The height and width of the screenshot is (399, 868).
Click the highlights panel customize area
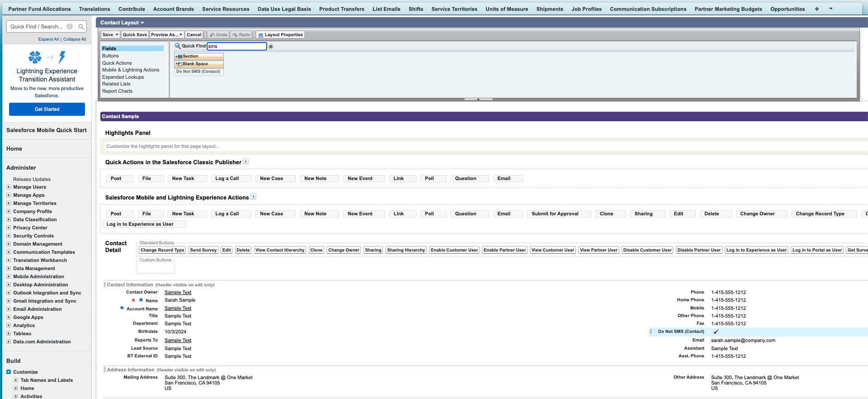point(486,147)
